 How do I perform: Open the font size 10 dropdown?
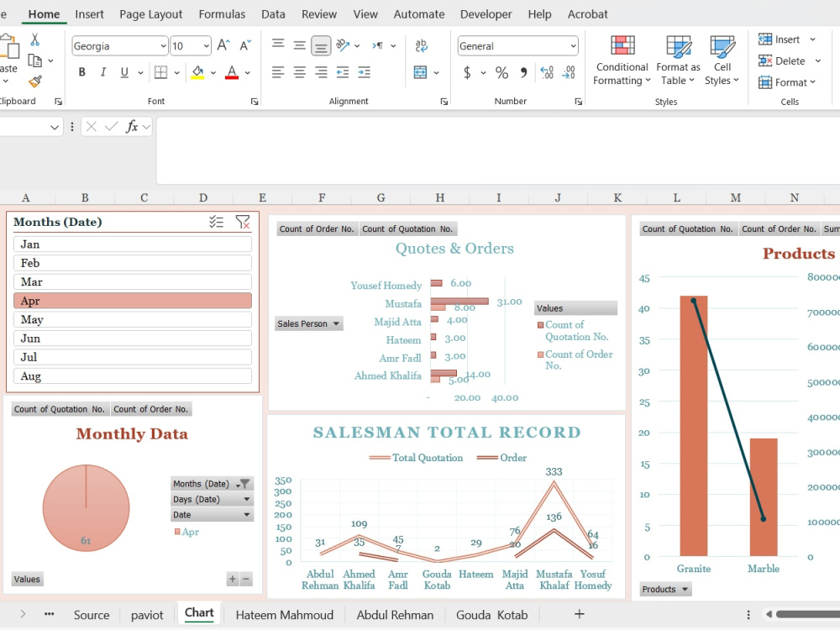207,46
